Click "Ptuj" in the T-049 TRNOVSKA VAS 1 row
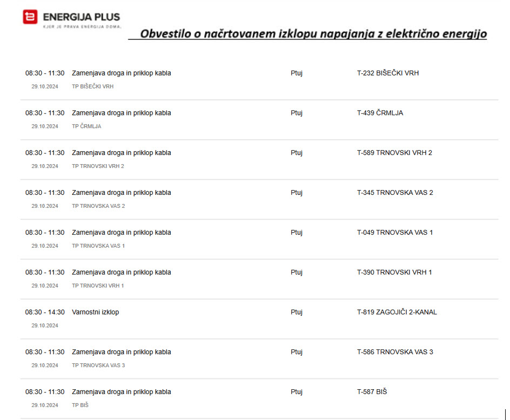Screen dimensions: 510x420 point(297,233)
